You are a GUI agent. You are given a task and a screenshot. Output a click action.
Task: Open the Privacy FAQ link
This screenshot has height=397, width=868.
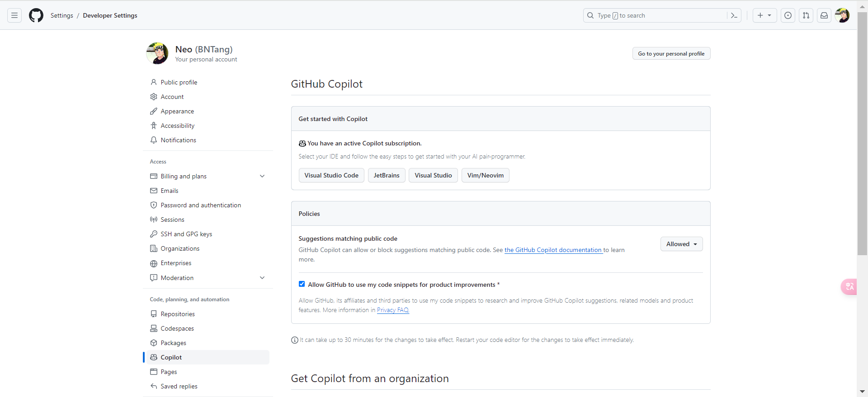pos(393,310)
